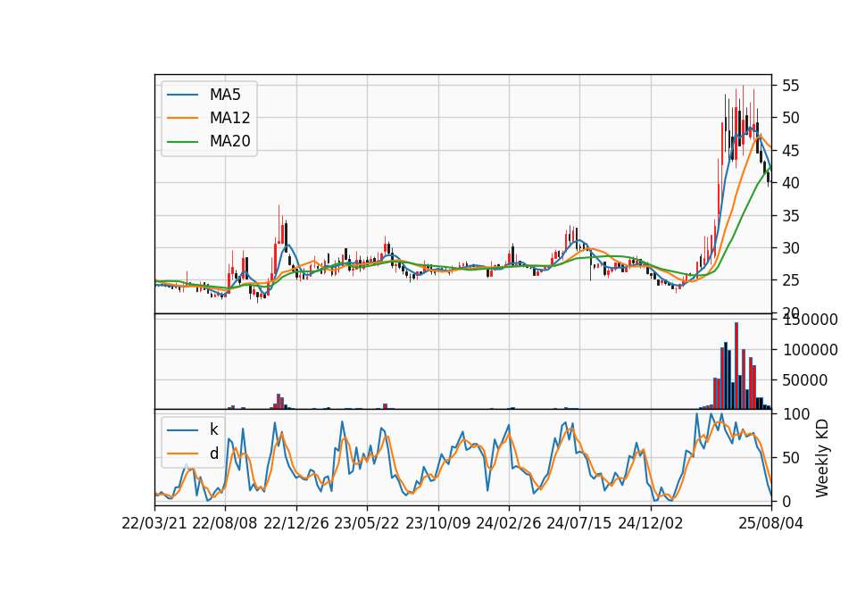Click the volume axis value 50000
This screenshot has height=616, width=857.
pos(805,380)
